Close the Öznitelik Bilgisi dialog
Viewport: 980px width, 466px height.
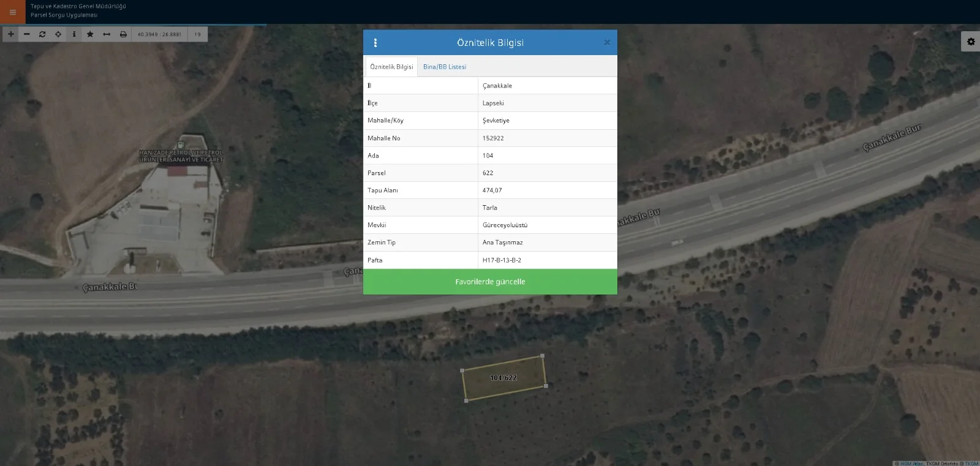[606, 43]
